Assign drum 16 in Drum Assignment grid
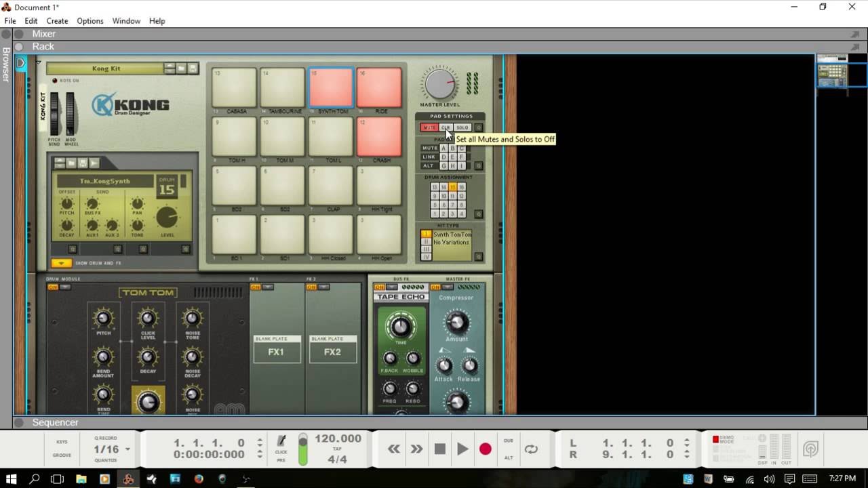 pos(461,187)
